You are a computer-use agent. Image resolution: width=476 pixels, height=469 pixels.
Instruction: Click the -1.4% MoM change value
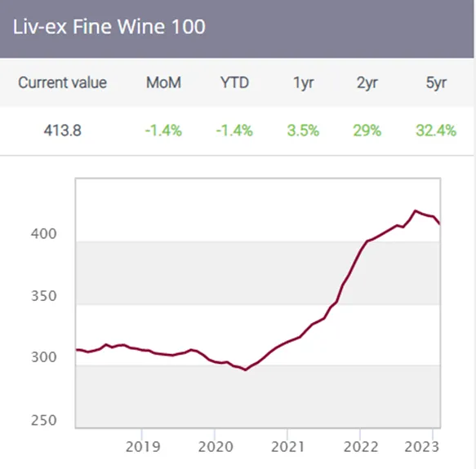(163, 131)
